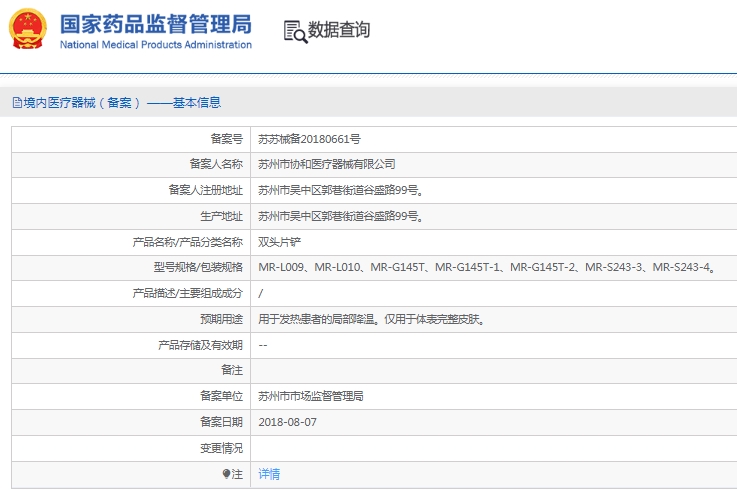The height and width of the screenshot is (493, 737).
Task: Open the 详情 details link
Action: pos(269,474)
